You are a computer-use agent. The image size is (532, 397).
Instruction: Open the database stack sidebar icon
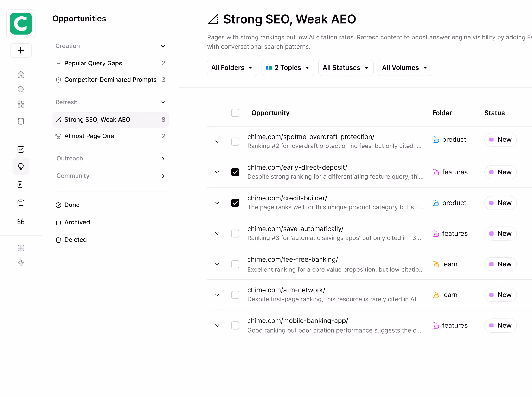[x=21, y=121]
